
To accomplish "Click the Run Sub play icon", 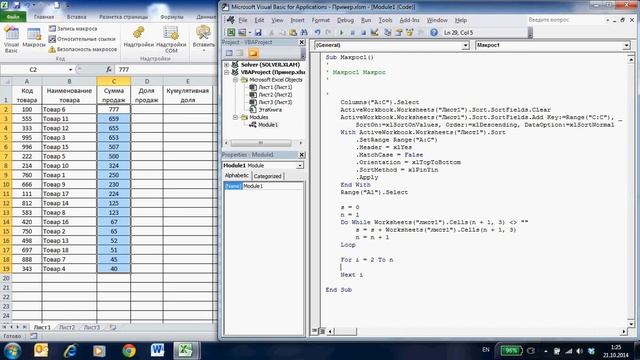I will pos(342,32).
